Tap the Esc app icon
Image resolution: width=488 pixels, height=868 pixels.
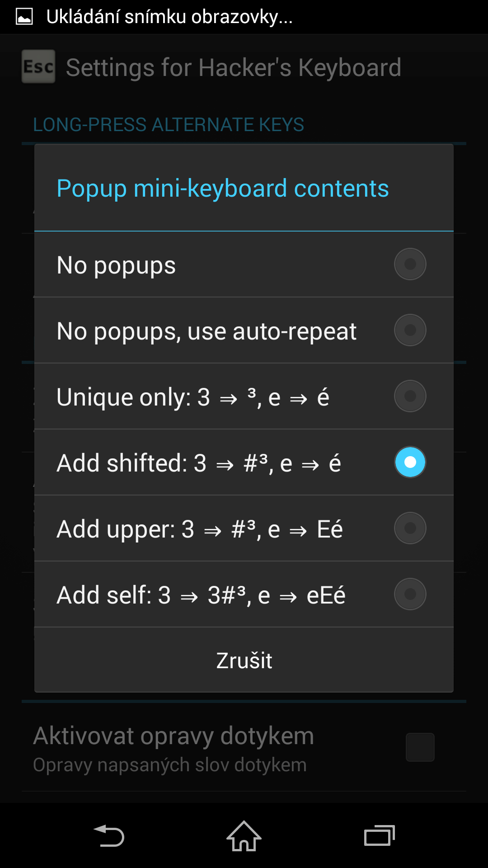[x=38, y=66]
